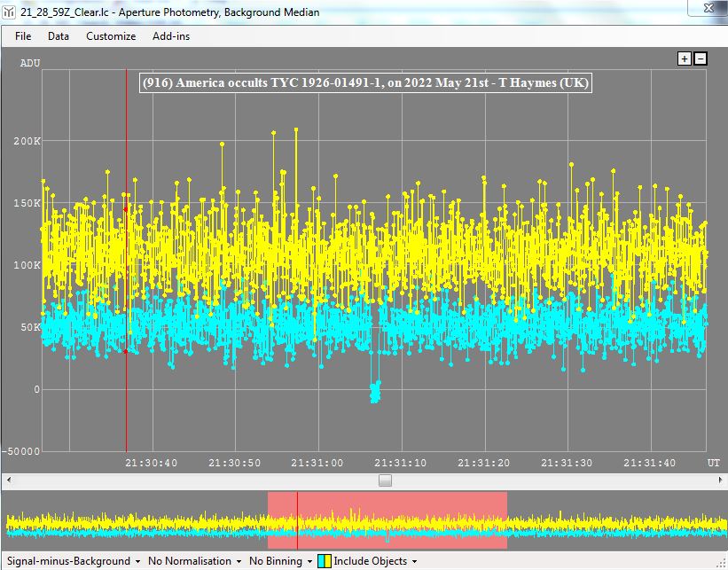The image size is (728, 570).
Task: Expand the No Normalisation dropdown
Action: (x=195, y=561)
